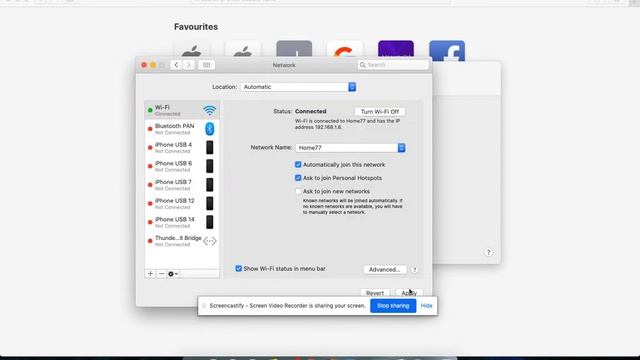Image resolution: width=640 pixels, height=360 pixels.
Task: Select Bluetooth PAN in the service list
Action: (182, 129)
